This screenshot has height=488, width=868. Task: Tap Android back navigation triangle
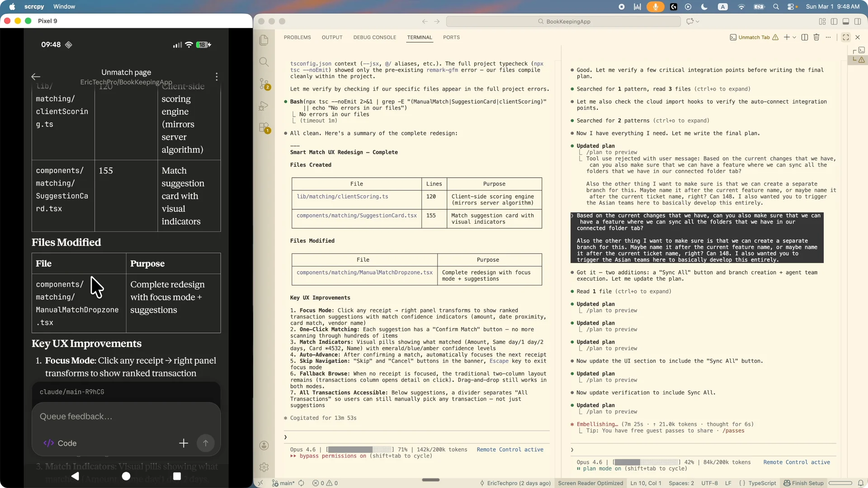(x=75, y=476)
